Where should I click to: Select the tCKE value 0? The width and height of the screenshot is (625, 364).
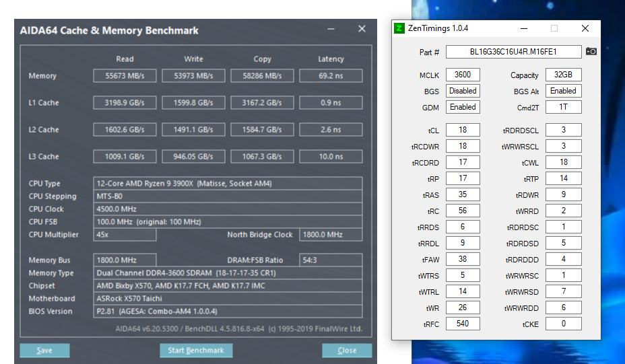coord(563,324)
